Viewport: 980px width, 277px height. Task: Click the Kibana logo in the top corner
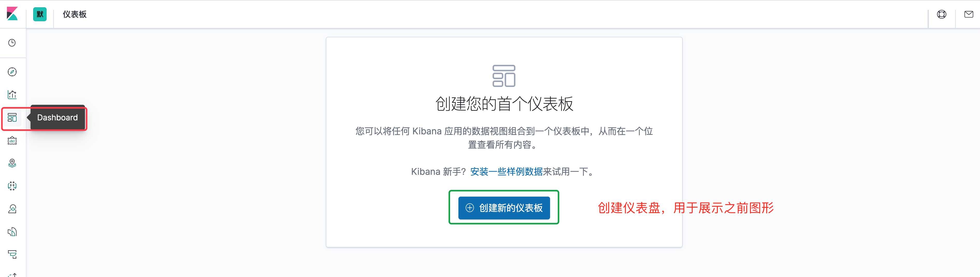(x=12, y=15)
